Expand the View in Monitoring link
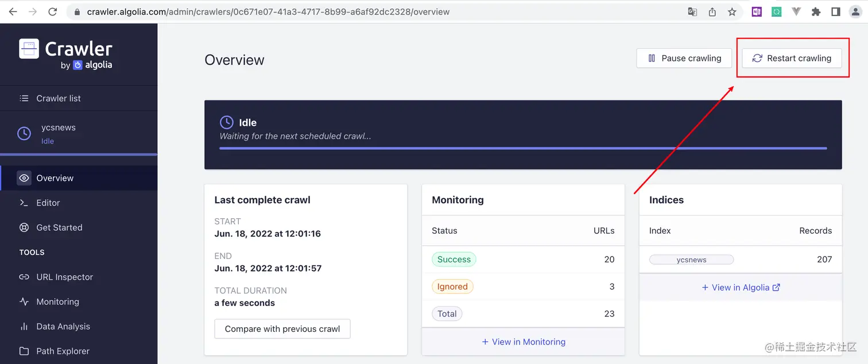Screen dimensions: 868x364 (524, 342)
